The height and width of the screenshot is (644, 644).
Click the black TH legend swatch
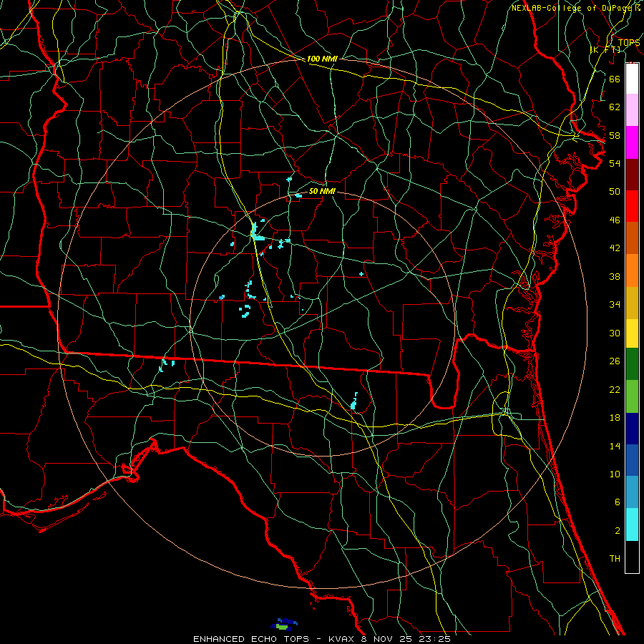pyautogui.click(x=632, y=557)
